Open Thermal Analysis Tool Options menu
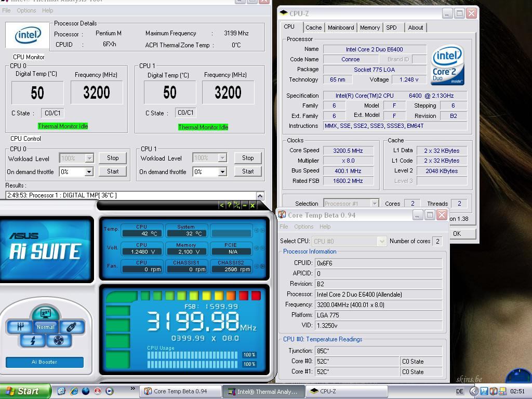 tap(26, 10)
